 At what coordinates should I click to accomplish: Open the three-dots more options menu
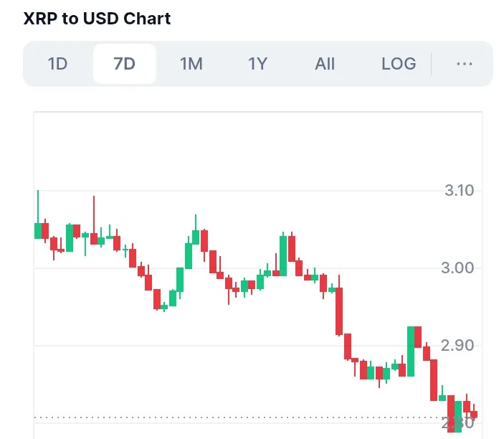coord(464,64)
